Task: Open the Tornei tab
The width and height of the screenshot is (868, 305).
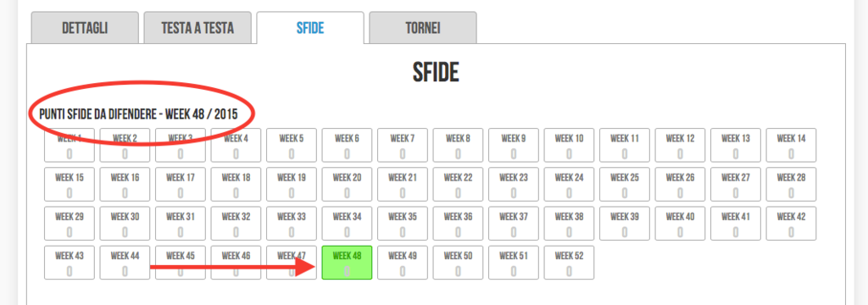Action: (423, 28)
